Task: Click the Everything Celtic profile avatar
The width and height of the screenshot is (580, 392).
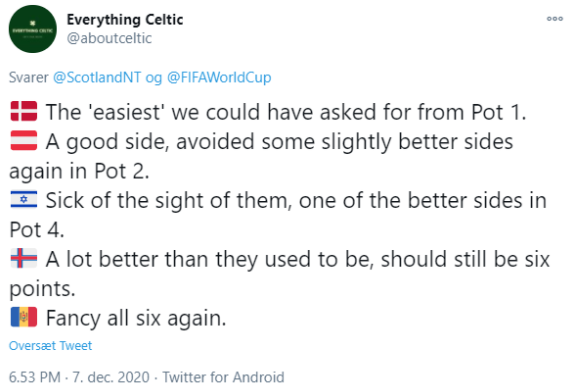Action: pos(33,29)
